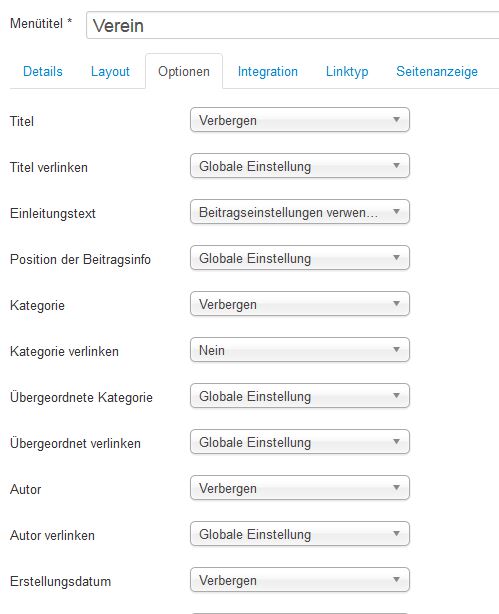499x614 pixels.
Task: Select the Optionen tab
Action: click(x=184, y=72)
